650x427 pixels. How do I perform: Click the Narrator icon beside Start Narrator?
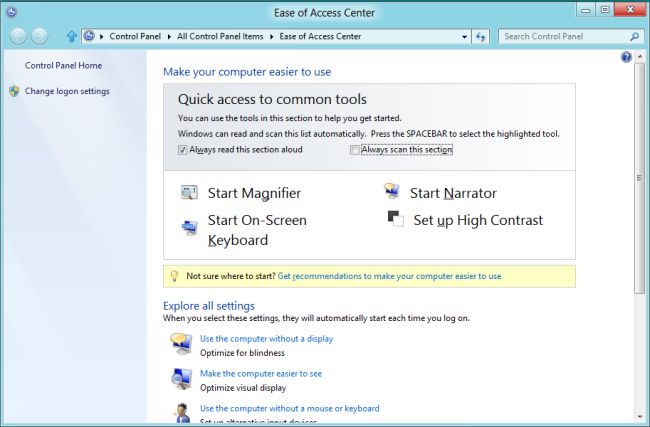391,191
